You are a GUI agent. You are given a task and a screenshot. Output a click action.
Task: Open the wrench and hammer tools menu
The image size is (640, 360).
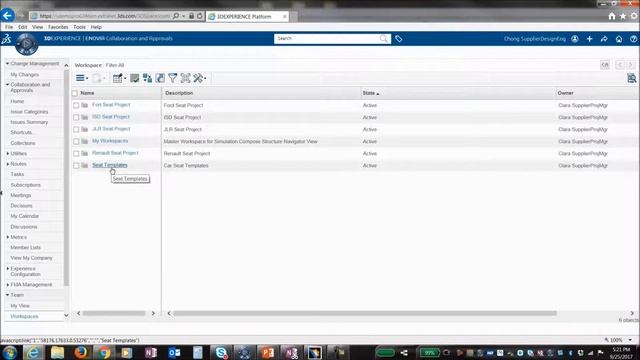199,78
